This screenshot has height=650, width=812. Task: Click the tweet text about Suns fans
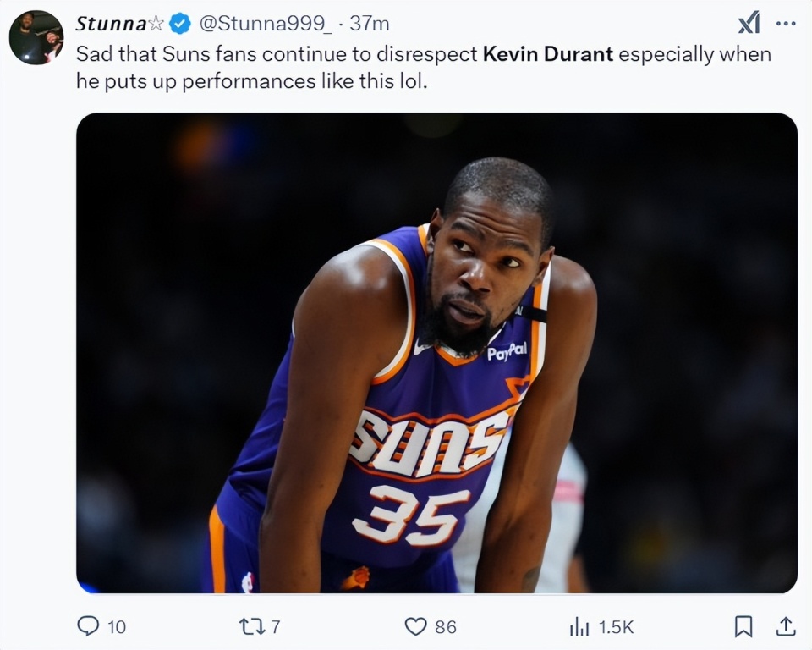click(279, 54)
